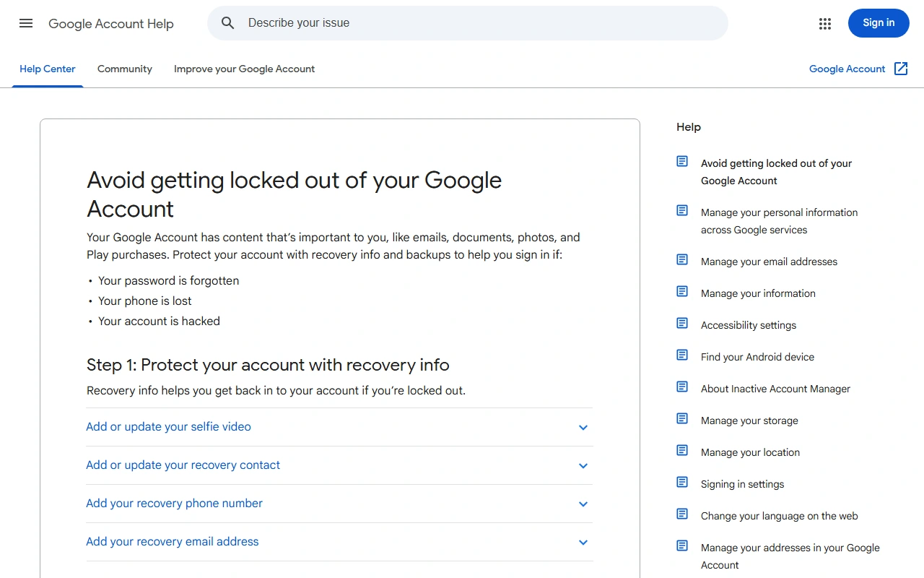Open Find your Android device article
The height and width of the screenshot is (578, 924).
pyautogui.click(x=757, y=357)
